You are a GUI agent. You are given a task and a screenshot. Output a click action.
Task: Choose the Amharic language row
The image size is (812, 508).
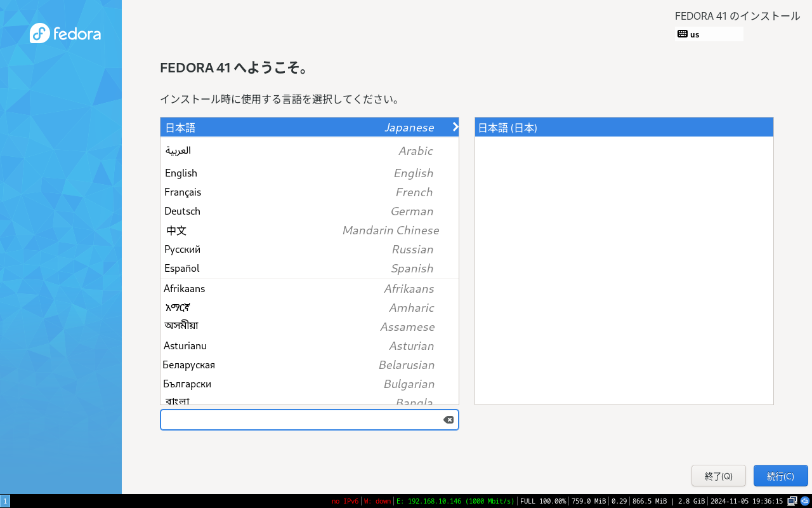tap(310, 307)
